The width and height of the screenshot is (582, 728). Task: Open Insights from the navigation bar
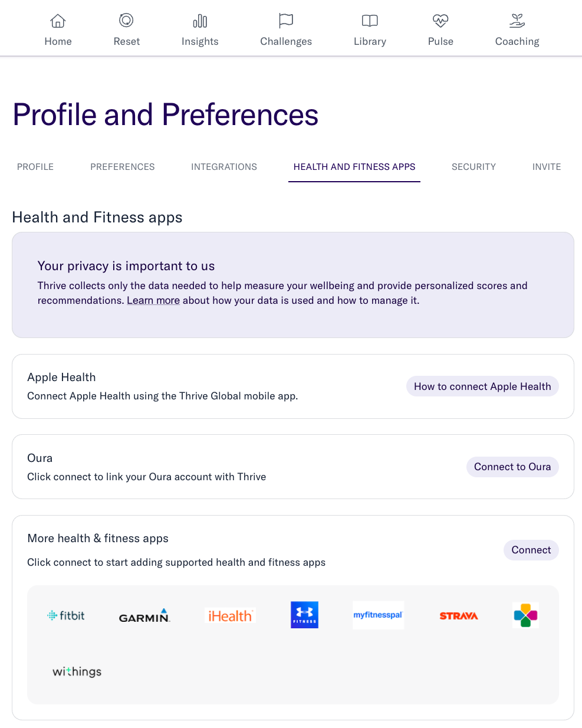pos(200,28)
